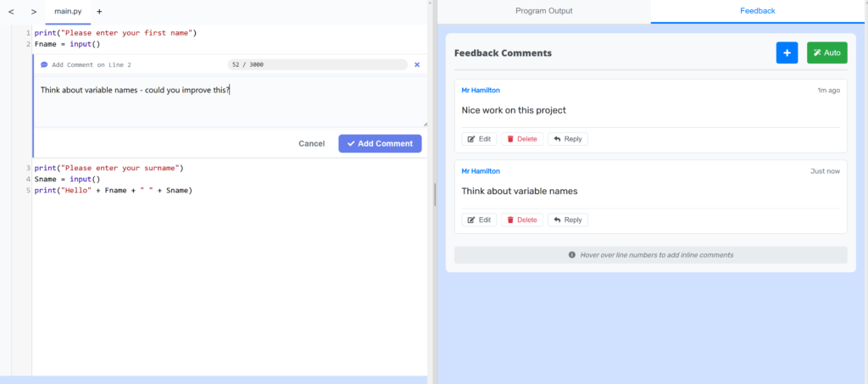
Task: Reply to the 'Think about variable names' comment
Action: [x=567, y=220]
